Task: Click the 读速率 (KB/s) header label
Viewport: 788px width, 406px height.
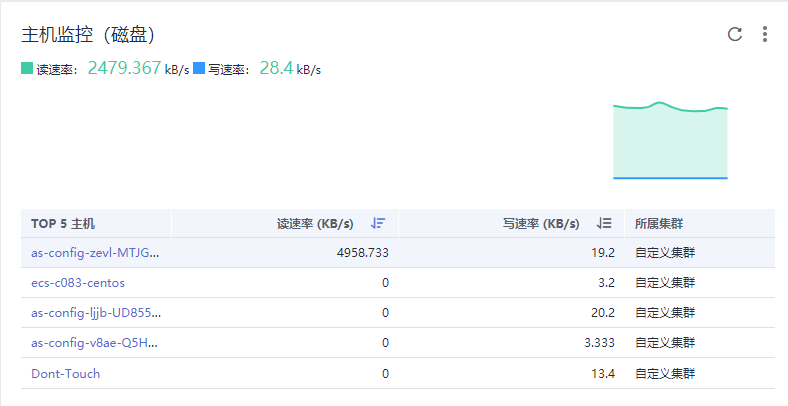Action: click(x=315, y=223)
